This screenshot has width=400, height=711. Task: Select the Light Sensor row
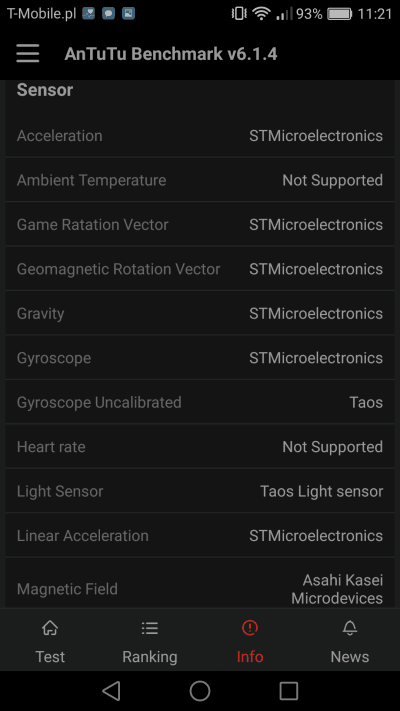tap(200, 491)
